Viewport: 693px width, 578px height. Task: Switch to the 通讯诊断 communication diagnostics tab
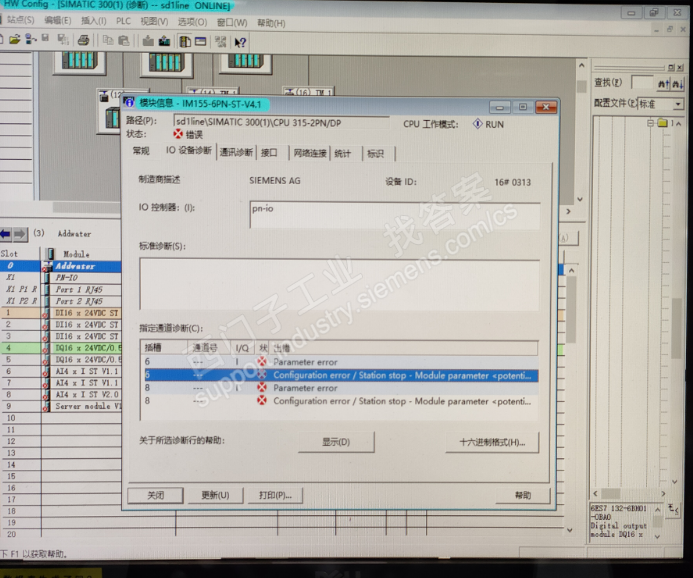[x=236, y=153]
